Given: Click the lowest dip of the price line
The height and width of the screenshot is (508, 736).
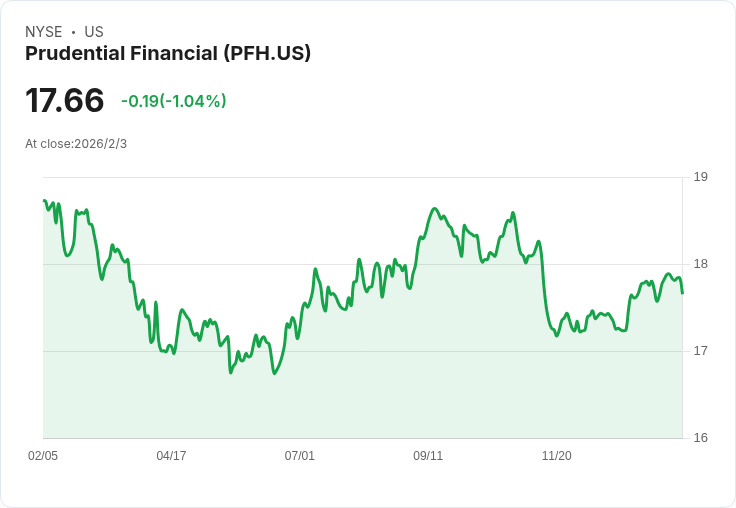Looking at the screenshot, I should [274, 373].
